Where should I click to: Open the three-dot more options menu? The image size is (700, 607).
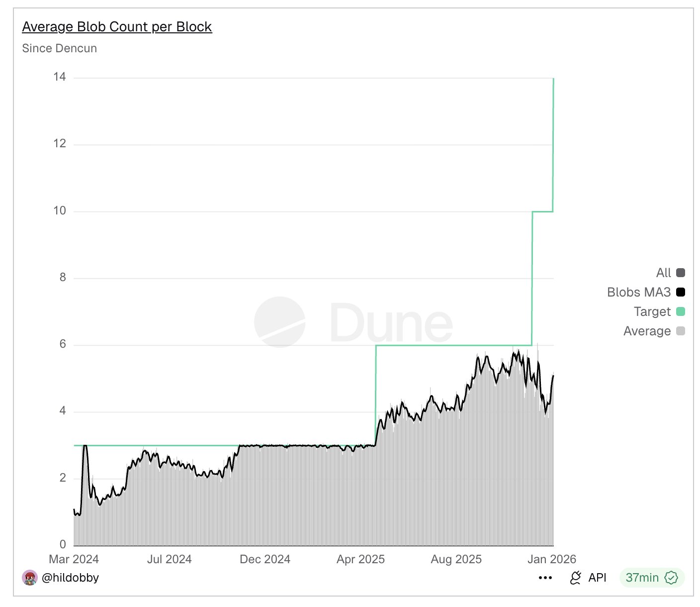pyautogui.click(x=545, y=578)
